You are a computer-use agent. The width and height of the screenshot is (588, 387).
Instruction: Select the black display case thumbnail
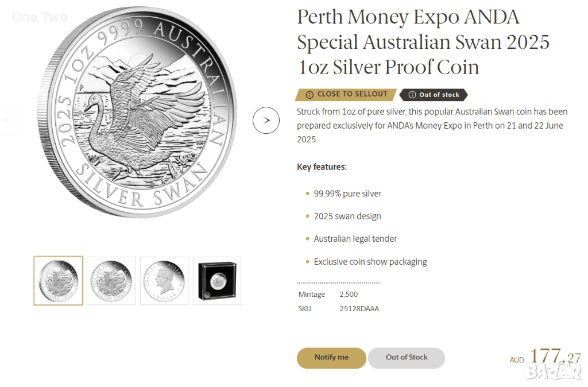(217, 281)
